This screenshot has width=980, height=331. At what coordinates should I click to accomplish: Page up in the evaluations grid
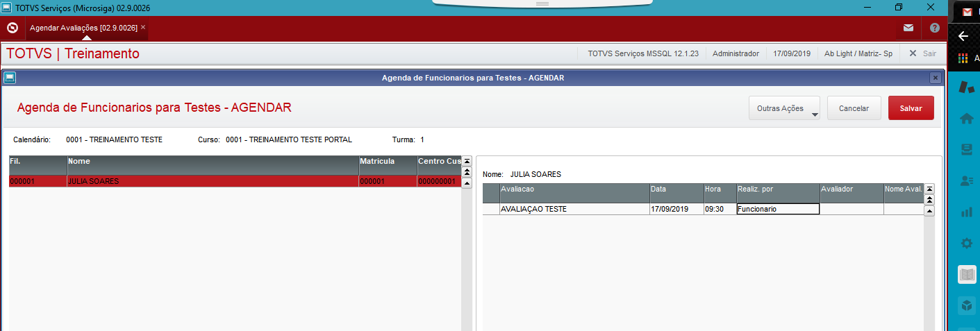point(930,199)
